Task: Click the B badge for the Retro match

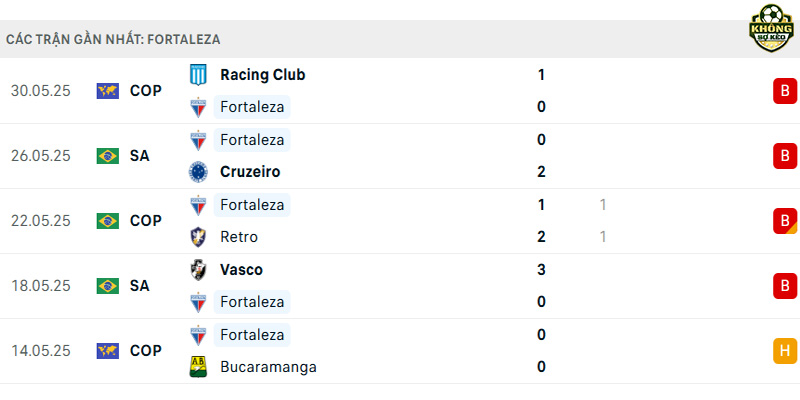Action: [785, 221]
